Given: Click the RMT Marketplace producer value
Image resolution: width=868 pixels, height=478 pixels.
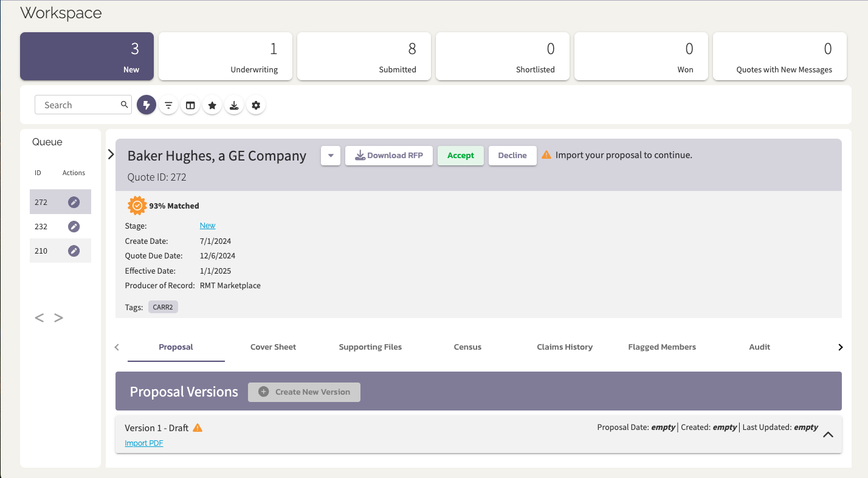Looking at the screenshot, I should pyautogui.click(x=230, y=285).
